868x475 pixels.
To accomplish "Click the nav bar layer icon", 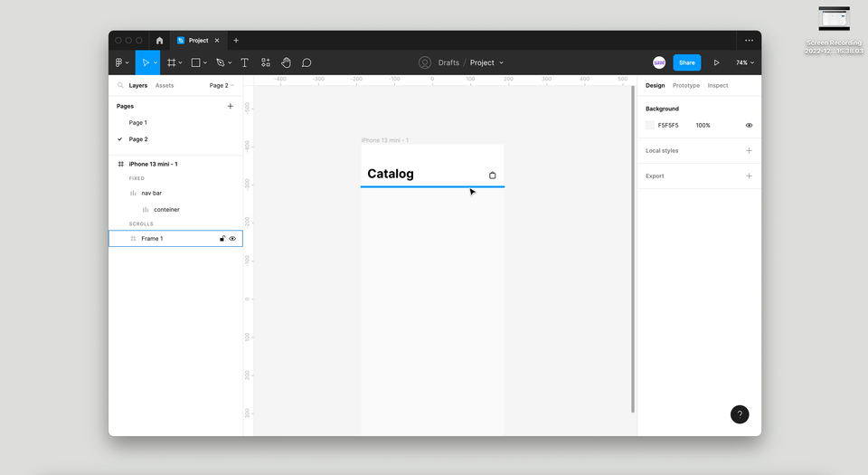I will pyautogui.click(x=133, y=194).
